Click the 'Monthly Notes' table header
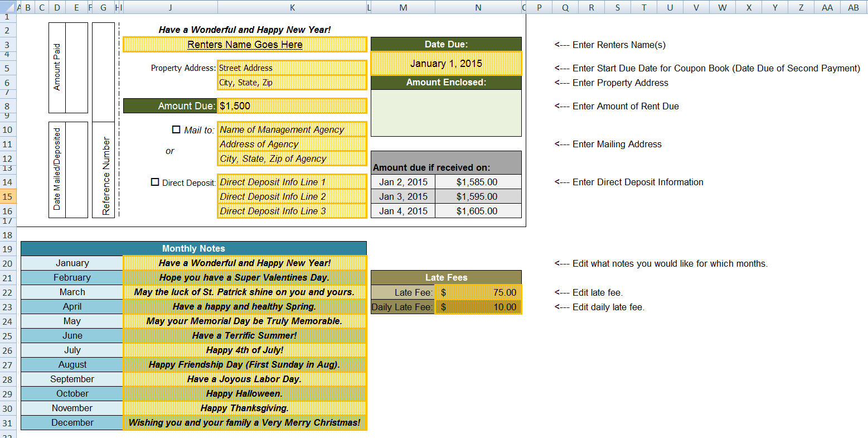This screenshot has width=868, height=438. (x=193, y=248)
